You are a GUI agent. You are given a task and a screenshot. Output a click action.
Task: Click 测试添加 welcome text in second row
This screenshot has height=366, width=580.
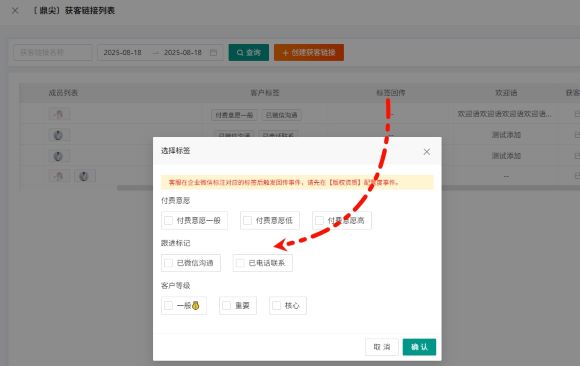point(506,135)
